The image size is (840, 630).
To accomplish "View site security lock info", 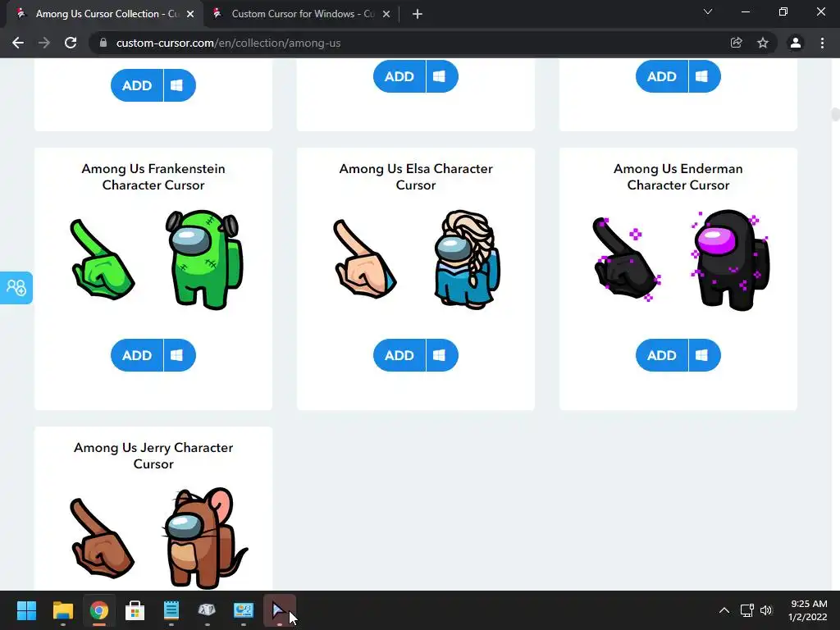I will coord(103,43).
